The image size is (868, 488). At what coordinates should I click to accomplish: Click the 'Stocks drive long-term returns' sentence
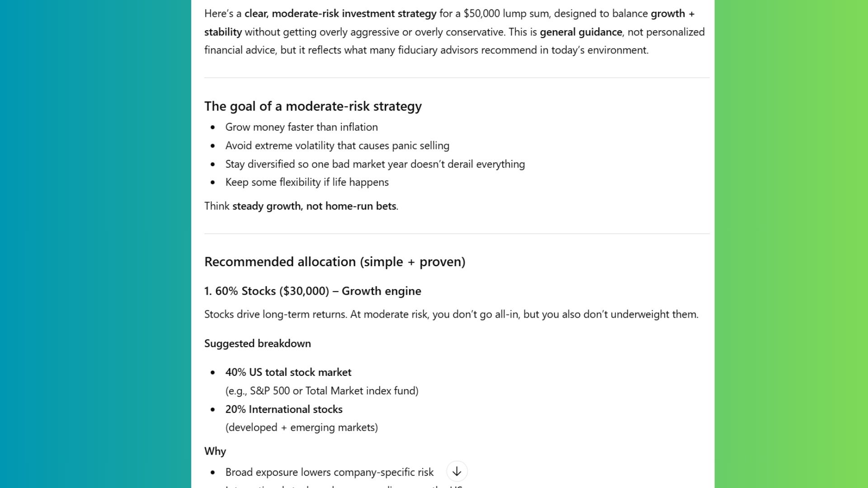coord(451,314)
